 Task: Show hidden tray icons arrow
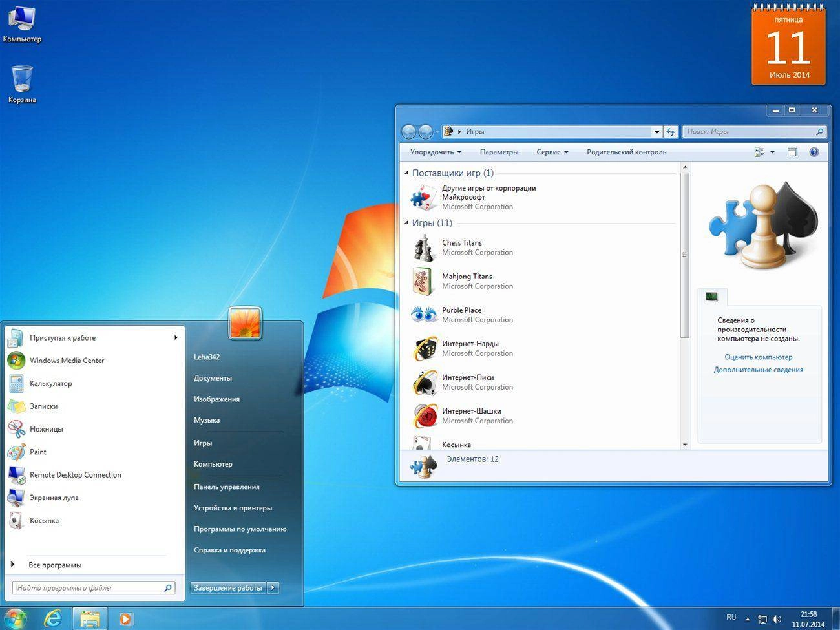(748, 619)
